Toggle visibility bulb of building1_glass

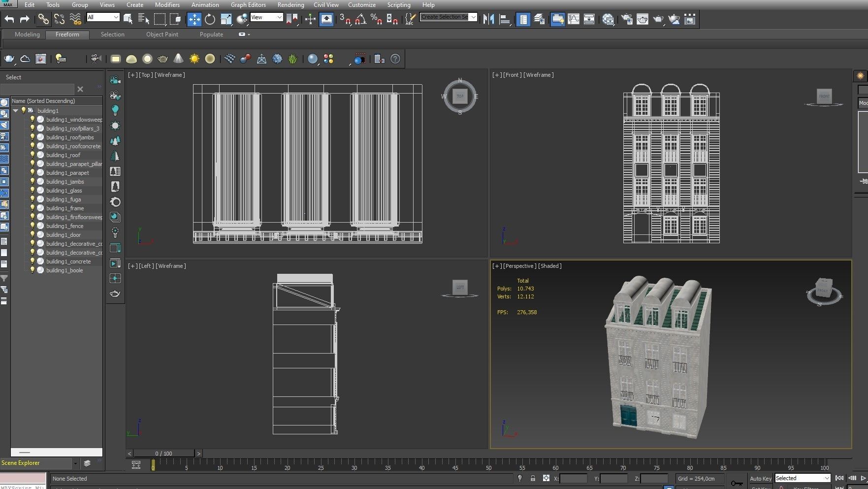(32, 190)
